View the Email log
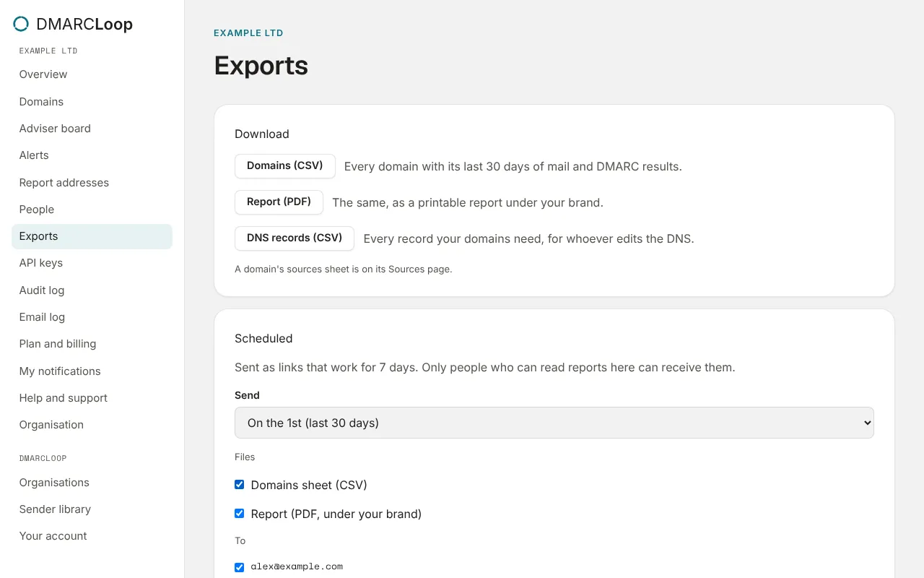The width and height of the screenshot is (924, 578). pyautogui.click(x=92, y=317)
